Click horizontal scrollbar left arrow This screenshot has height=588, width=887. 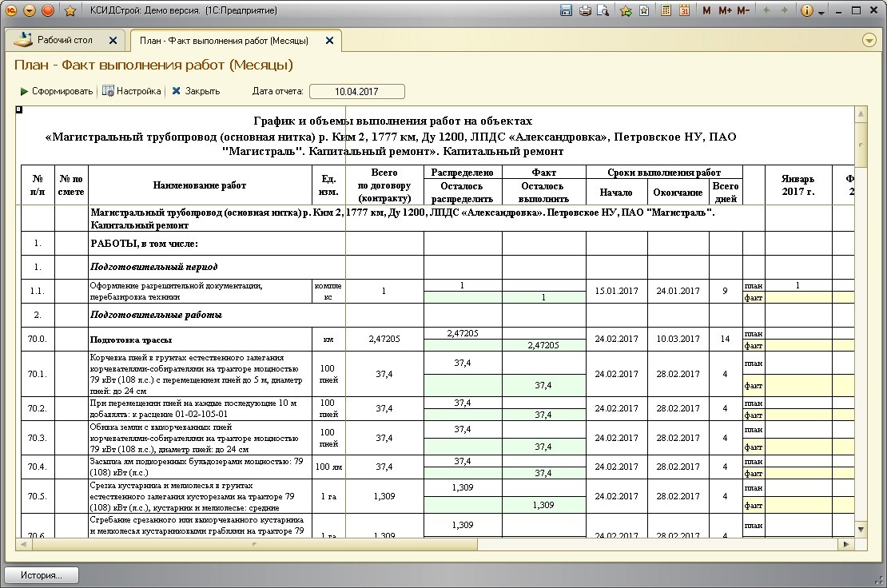(x=23, y=545)
